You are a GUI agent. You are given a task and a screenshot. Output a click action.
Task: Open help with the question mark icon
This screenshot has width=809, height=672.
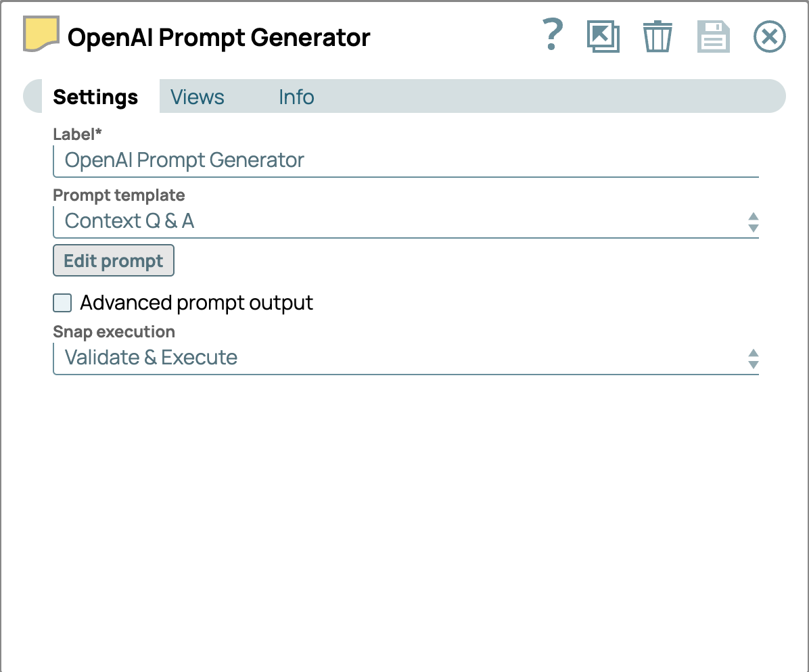(x=553, y=35)
